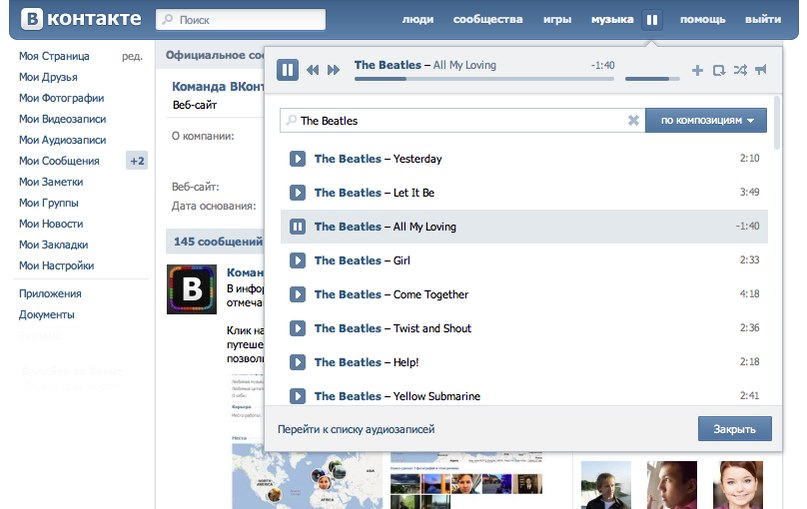The image size is (807, 509).
Task: Open Мои Группы
Action: [48, 203]
